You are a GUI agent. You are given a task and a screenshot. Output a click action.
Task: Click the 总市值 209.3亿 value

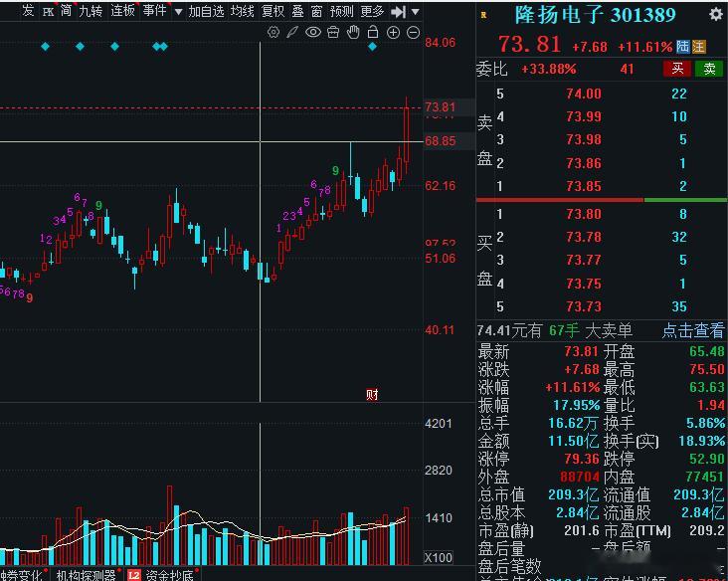574,494
